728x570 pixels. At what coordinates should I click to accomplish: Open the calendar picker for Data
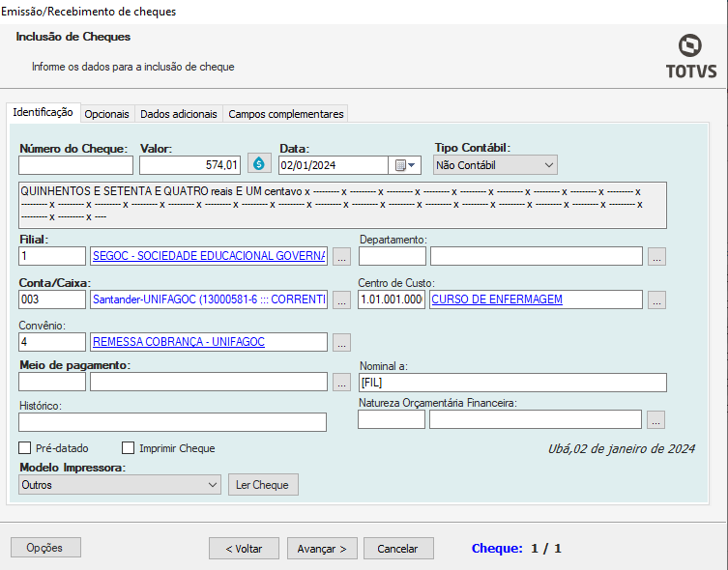[x=405, y=165]
